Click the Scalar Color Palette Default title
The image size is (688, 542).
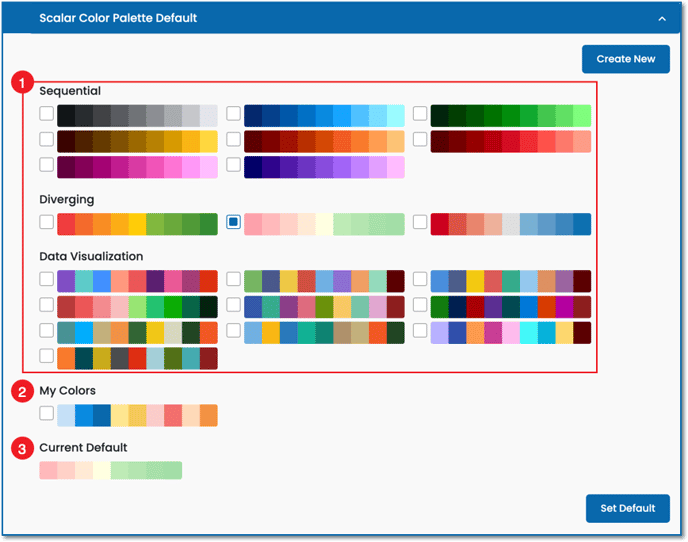[x=118, y=18]
